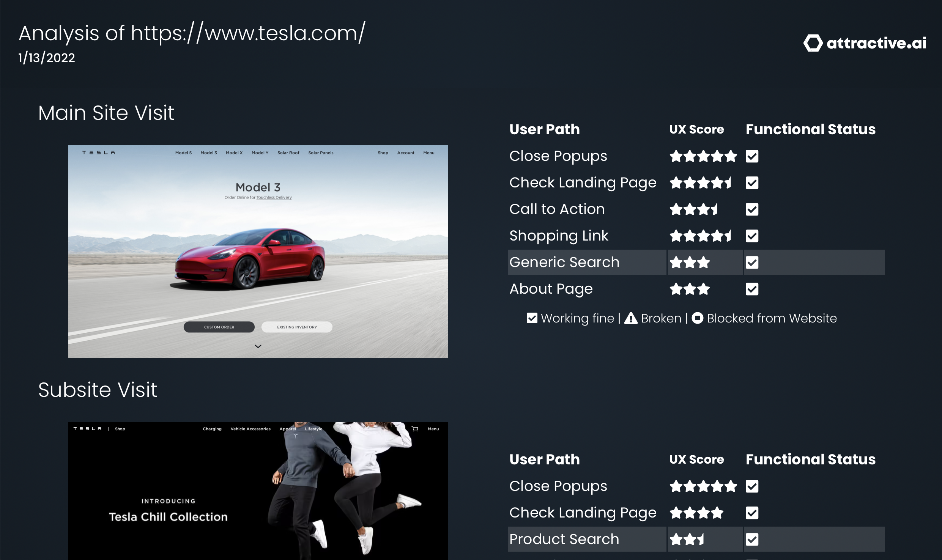Click the About Page functional status checkbox
This screenshot has width=942, height=560.
tap(752, 289)
